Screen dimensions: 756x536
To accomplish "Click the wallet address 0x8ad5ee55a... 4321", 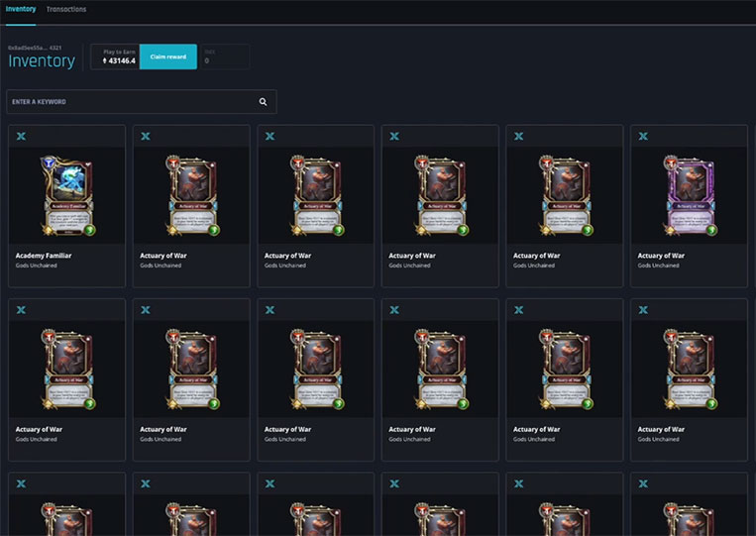I will pos(35,48).
